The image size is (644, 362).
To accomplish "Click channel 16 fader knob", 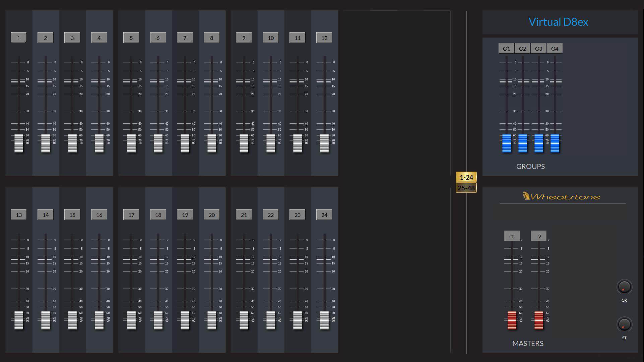I will click(99, 320).
